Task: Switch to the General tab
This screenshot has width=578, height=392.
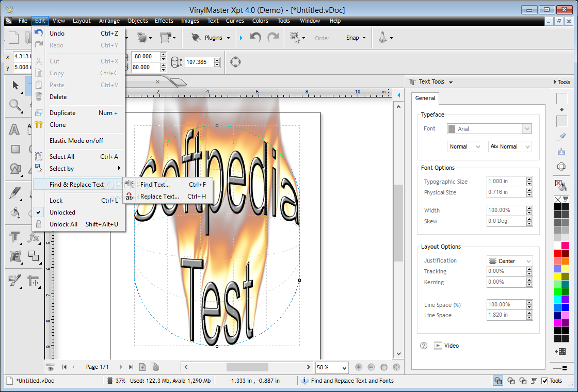Action: pos(425,98)
